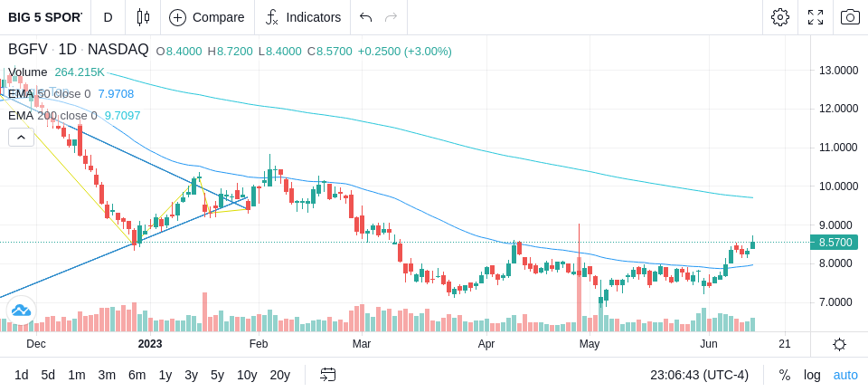Select the 1y time range
Image resolution: width=868 pixels, height=392 pixels.
tap(165, 376)
